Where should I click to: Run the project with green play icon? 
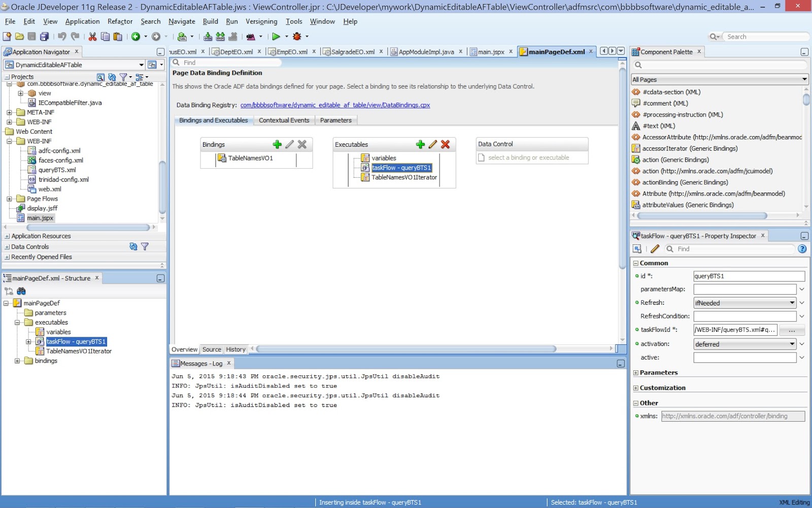276,37
